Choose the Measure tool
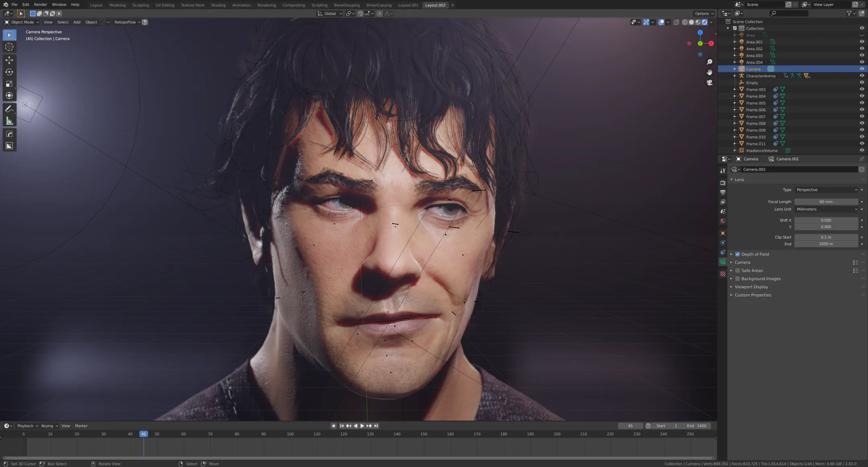868x467 pixels. coord(9,121)
